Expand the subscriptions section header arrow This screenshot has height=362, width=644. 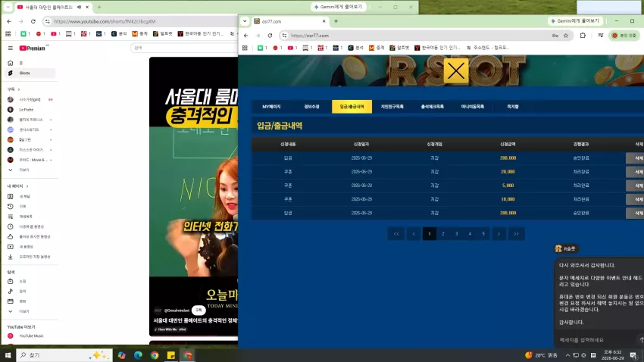19,89
